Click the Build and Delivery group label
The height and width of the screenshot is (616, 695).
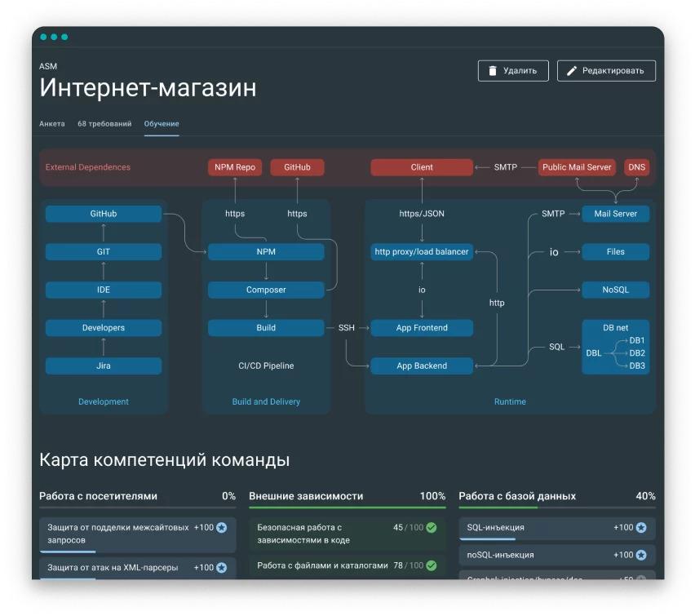[266, 401]
